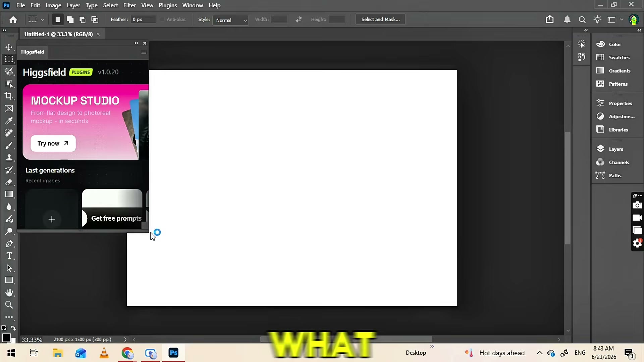Image resolution: width=644 pixels, height=362 pixels.
Task: Select the Zoom tool
Action: pos(9,305)
